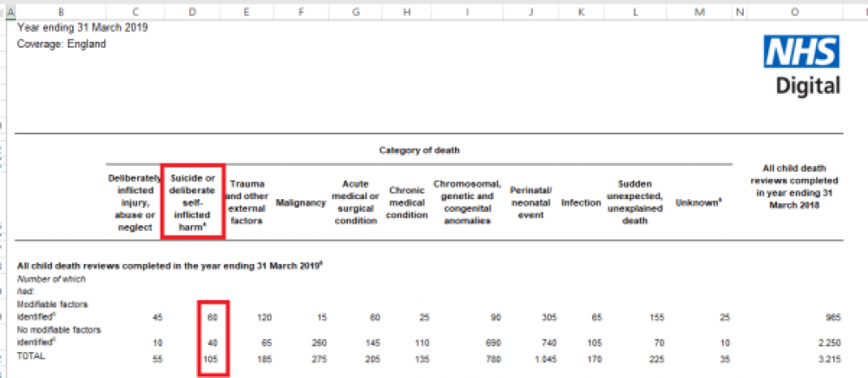Click the suicide column total value 105
868x378 pixels.
pos(212,357)
